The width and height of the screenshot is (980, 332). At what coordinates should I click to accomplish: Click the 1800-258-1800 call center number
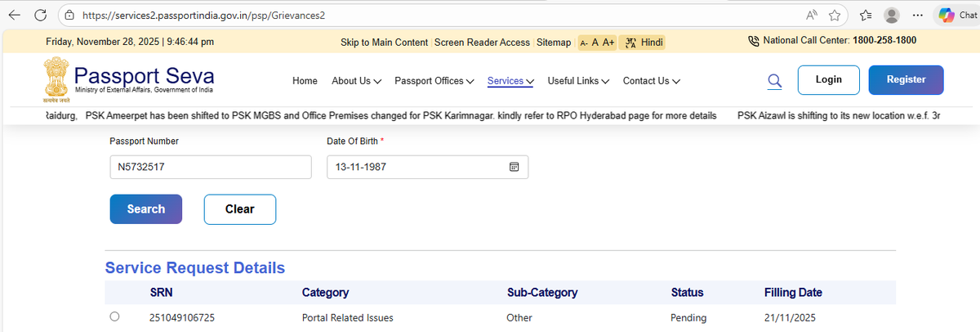tap(884, 40)
